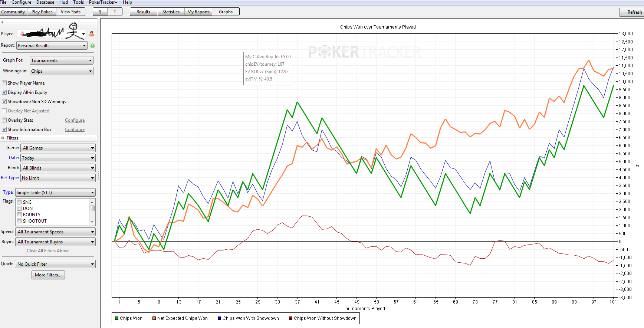644x328 pixels.
Task: Click the sidebar splitter handle dots
Action: click(x=99, y=174)
